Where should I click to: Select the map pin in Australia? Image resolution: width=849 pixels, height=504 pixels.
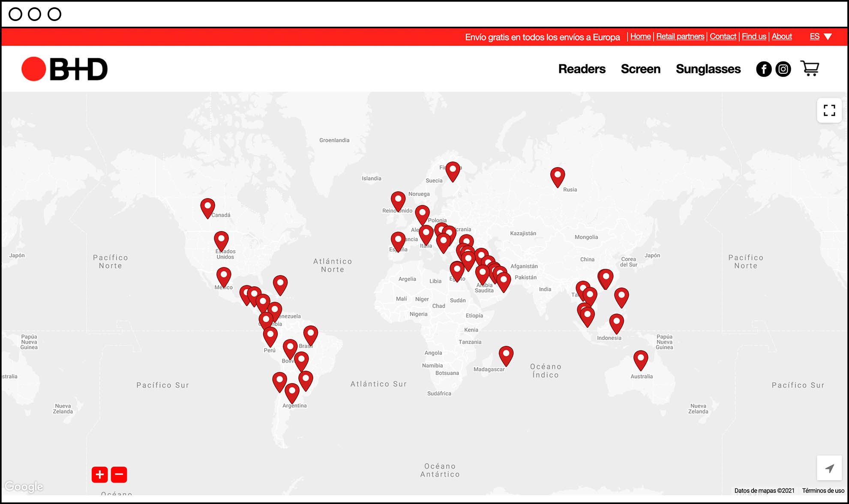click(x=641, y=359)
